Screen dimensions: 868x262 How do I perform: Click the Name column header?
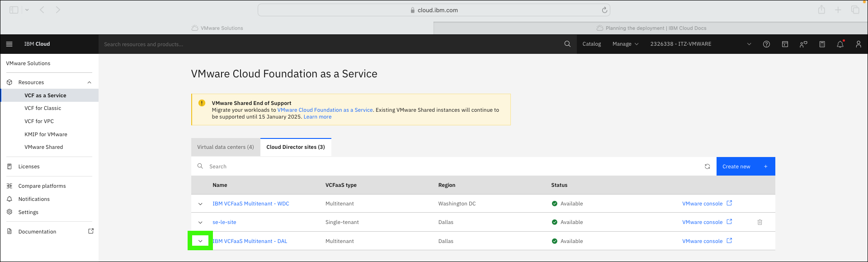220,185
